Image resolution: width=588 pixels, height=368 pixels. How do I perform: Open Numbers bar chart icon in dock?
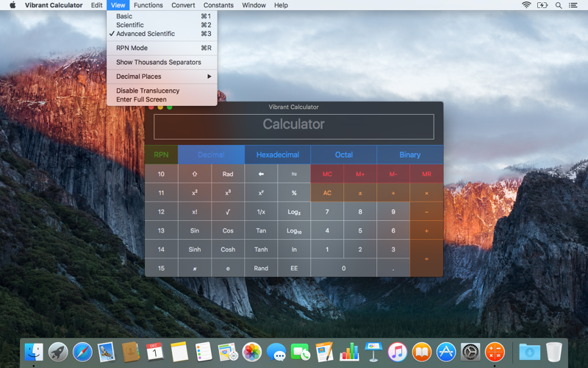point(349,353)
